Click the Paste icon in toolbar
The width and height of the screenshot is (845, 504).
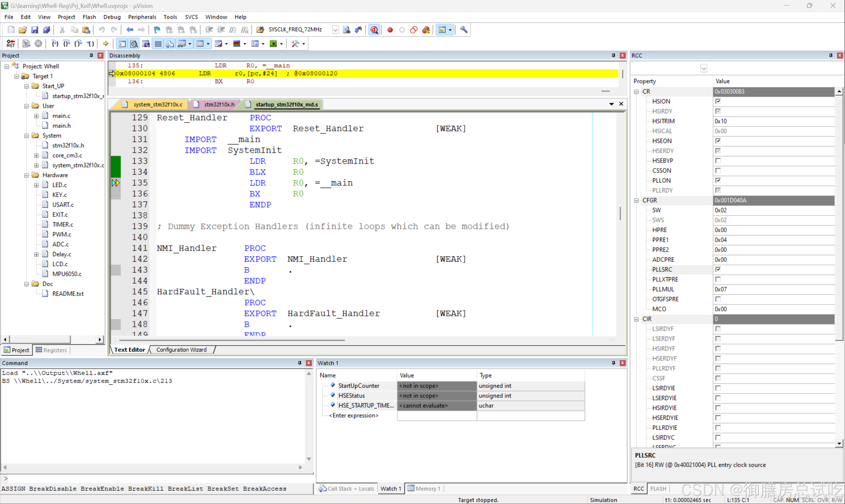(x=86, y=30)
